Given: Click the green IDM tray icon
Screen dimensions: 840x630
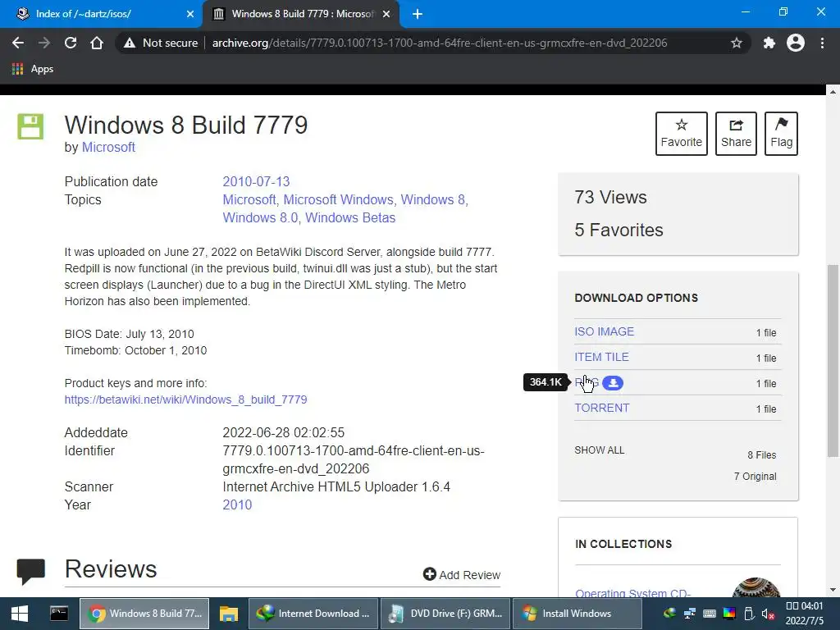Looking at the screenshot, I should point(669,614).
